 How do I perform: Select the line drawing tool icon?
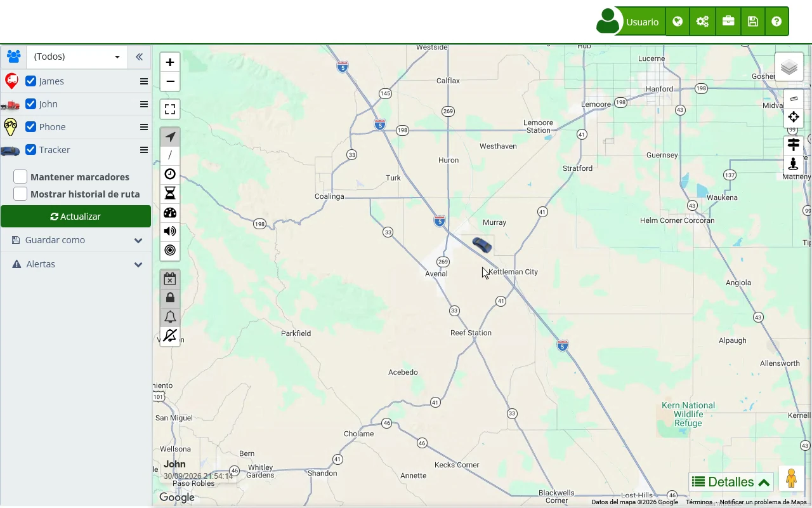tap(170, 156)
